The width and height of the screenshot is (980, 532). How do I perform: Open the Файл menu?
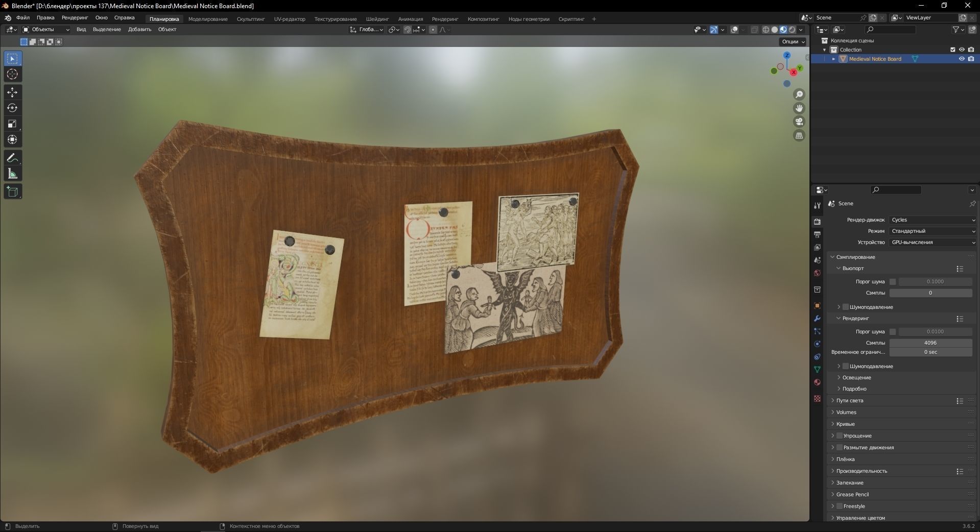click(22, 17)
